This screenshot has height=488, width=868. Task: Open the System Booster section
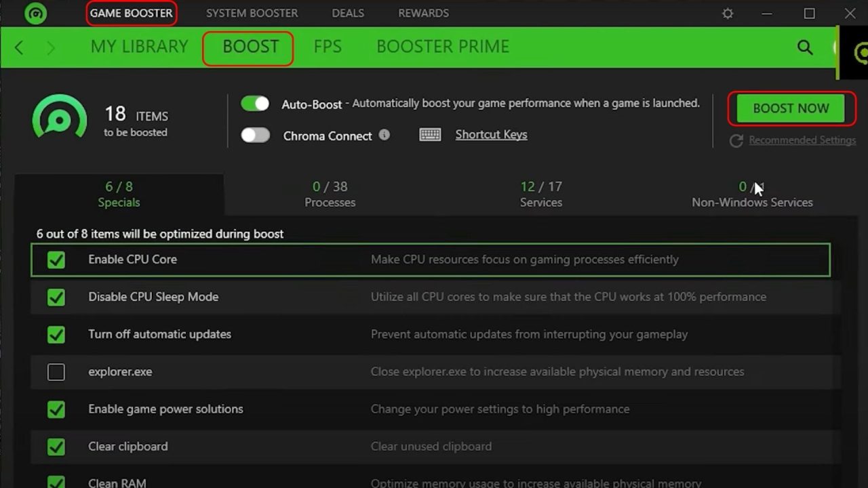[x=252, y=14]
